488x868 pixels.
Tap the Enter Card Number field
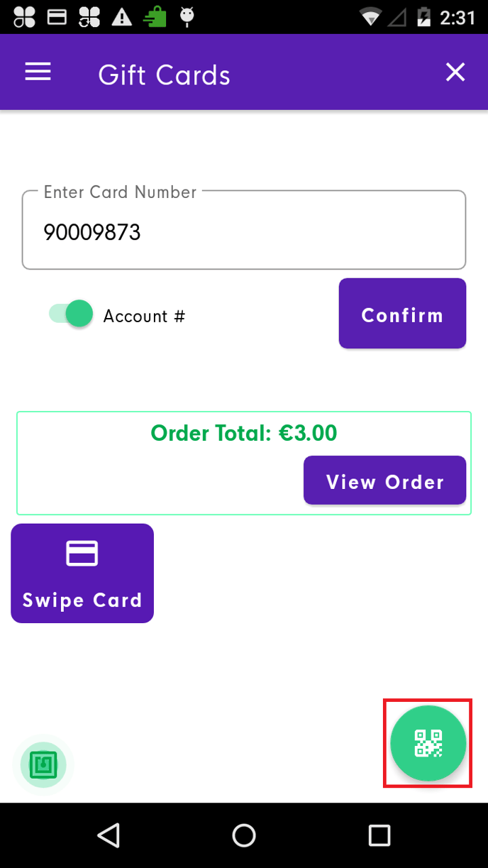(x=243, y=232)
